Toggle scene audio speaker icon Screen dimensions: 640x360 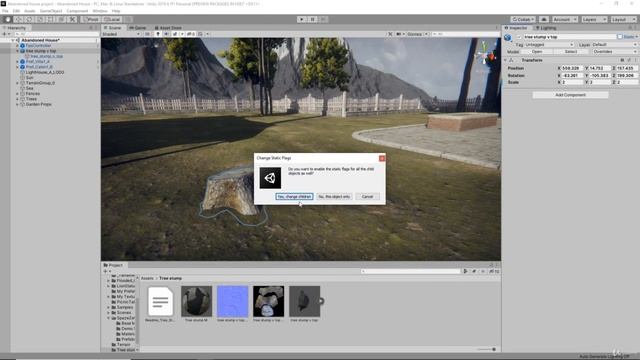point(167,34)
